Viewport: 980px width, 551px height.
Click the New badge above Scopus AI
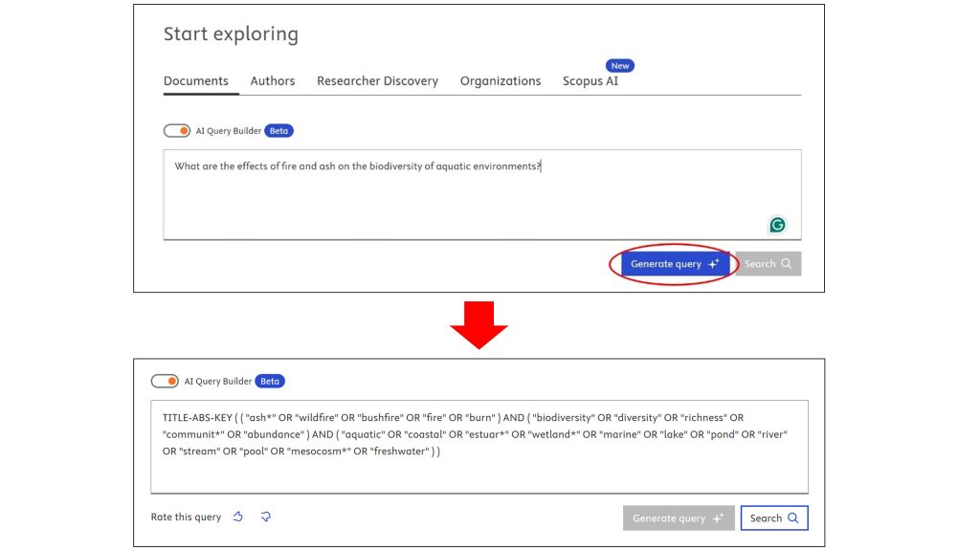[x=620, y=66]
